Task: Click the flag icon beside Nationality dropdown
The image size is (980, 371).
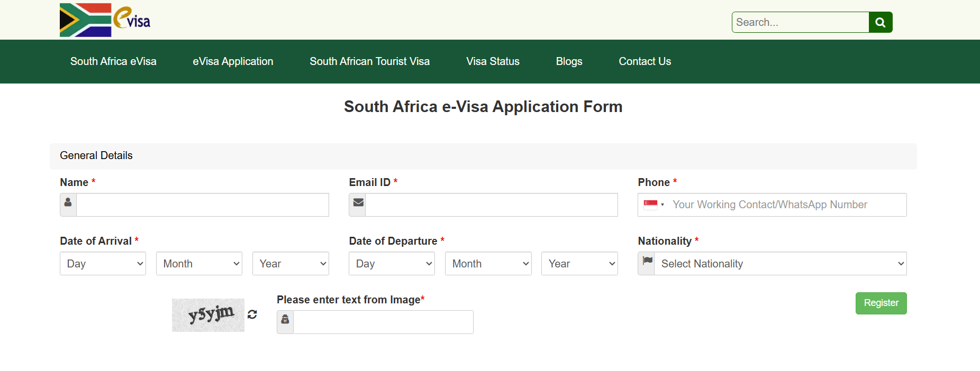Action: click(x=647, y=263)
